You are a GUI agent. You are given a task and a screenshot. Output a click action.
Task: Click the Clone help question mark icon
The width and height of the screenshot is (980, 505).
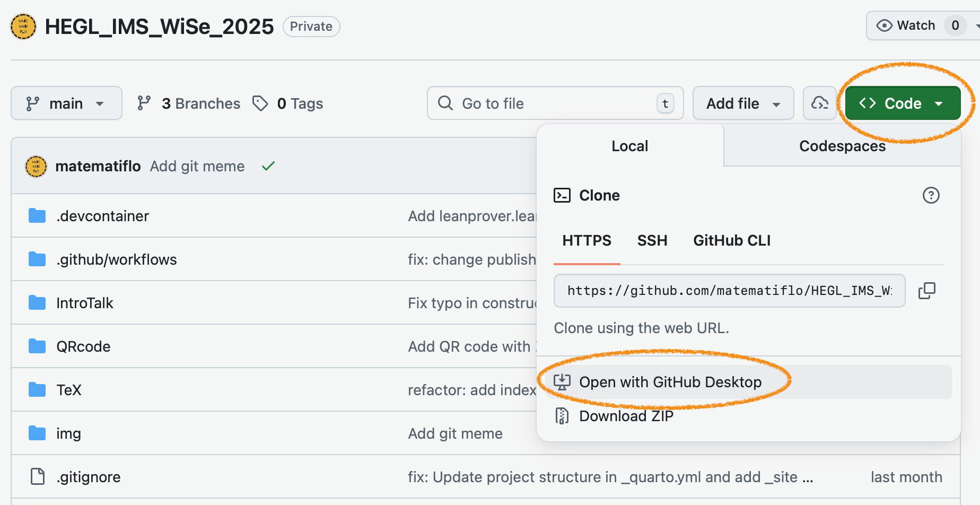click(x=931, y=195)
